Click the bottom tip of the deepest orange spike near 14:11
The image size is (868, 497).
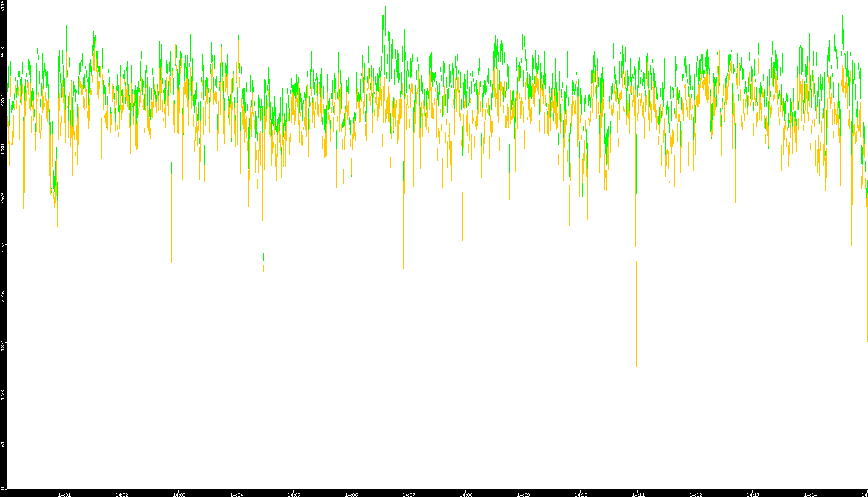pyautogui.click(x=636, y=388)
